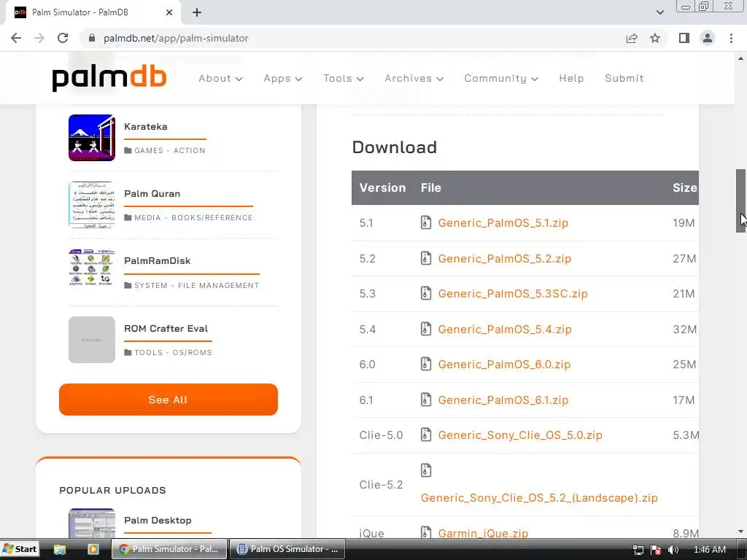The width and height of the screenshot is (747, 560).
Task: Download Generic_PalmOS_5.2.zip
Action: [x=505, y=259]
